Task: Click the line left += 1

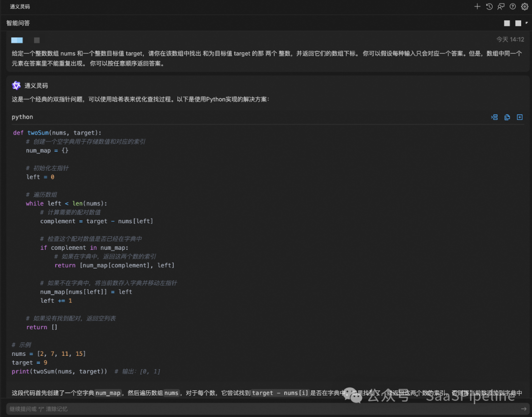Action: [x=56, y=301]
